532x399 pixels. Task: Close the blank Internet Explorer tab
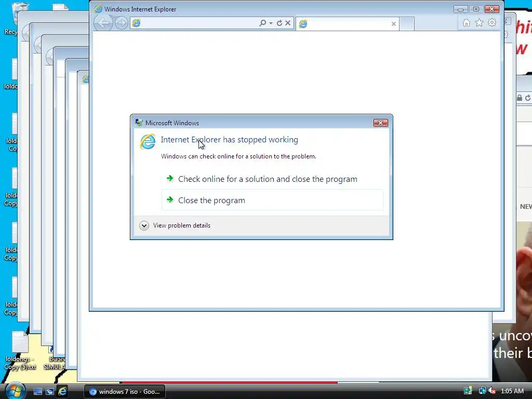394,24
